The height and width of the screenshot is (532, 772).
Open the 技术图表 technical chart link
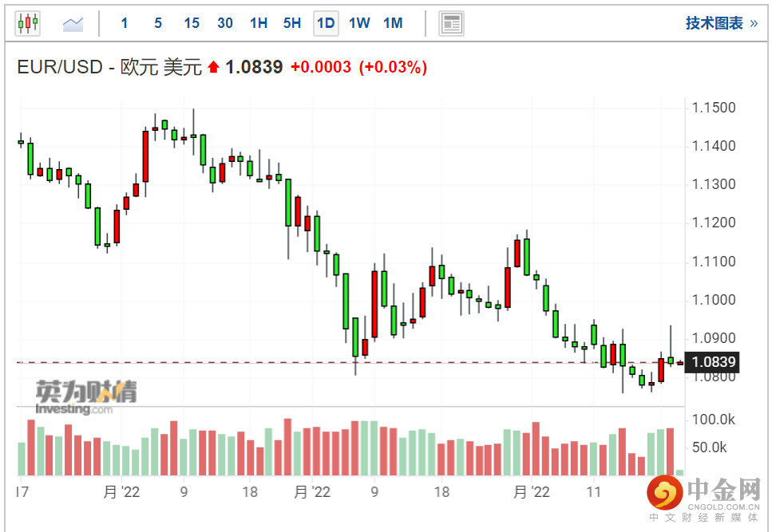coord(720,23)
